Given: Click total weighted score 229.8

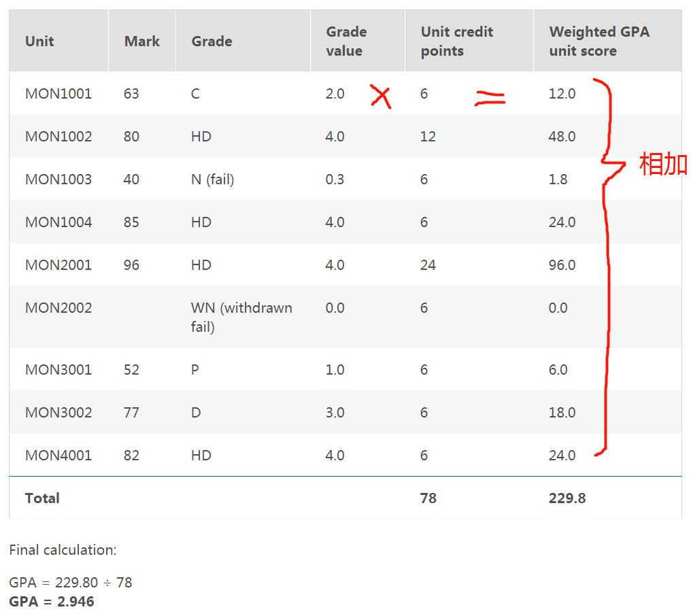Looking at the screenshot, I should point(567,498).
